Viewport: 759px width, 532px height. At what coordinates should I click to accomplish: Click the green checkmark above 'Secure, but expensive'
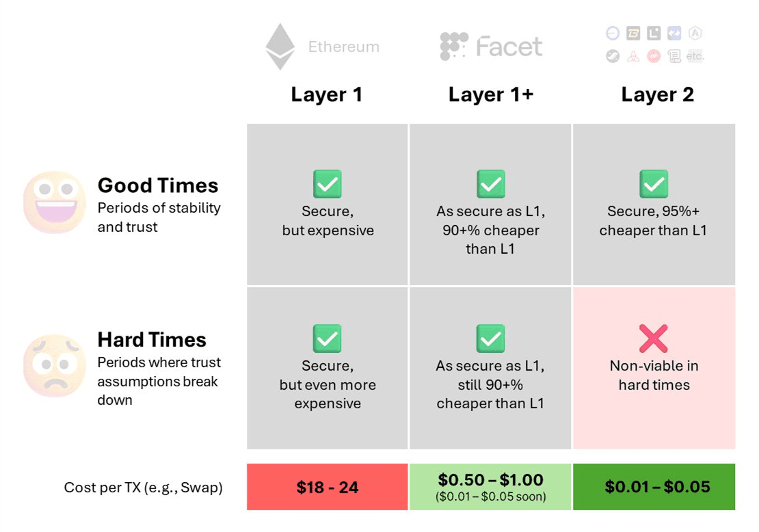coord(328,184)
